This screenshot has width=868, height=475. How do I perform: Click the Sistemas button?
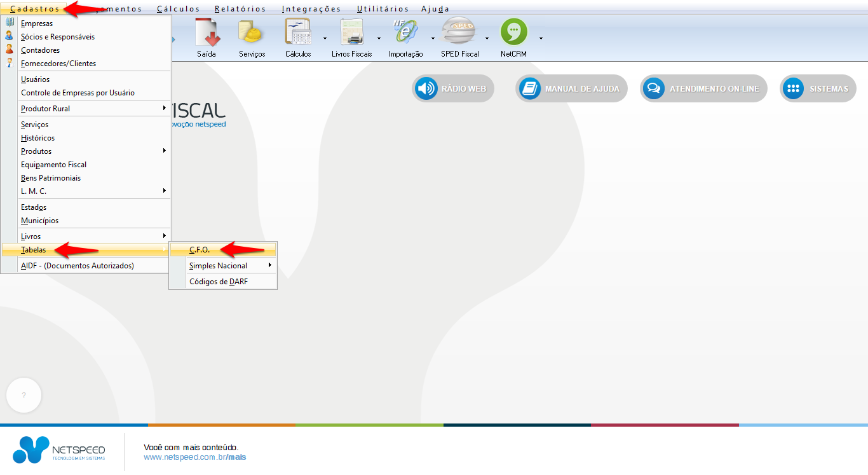pyautogui.click(x=818, y=88)
